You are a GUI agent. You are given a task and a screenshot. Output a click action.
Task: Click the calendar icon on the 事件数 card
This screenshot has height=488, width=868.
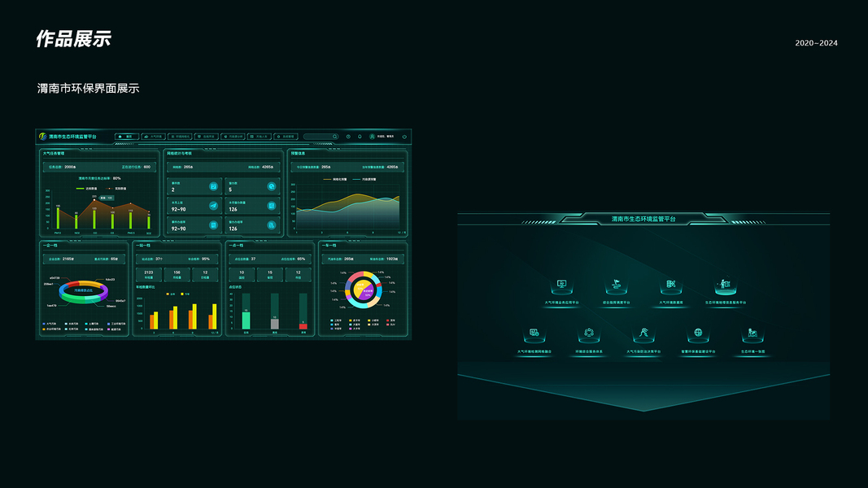(x=213, y=186)
